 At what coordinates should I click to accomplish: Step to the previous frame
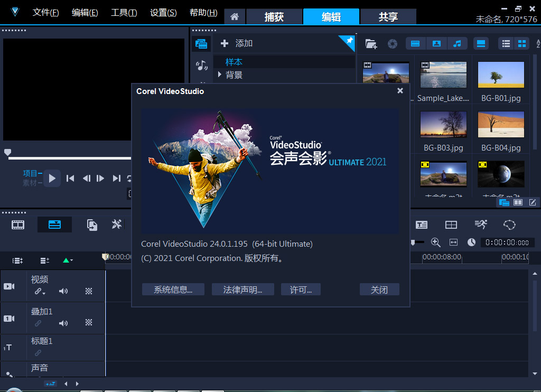tap(86, 178)
